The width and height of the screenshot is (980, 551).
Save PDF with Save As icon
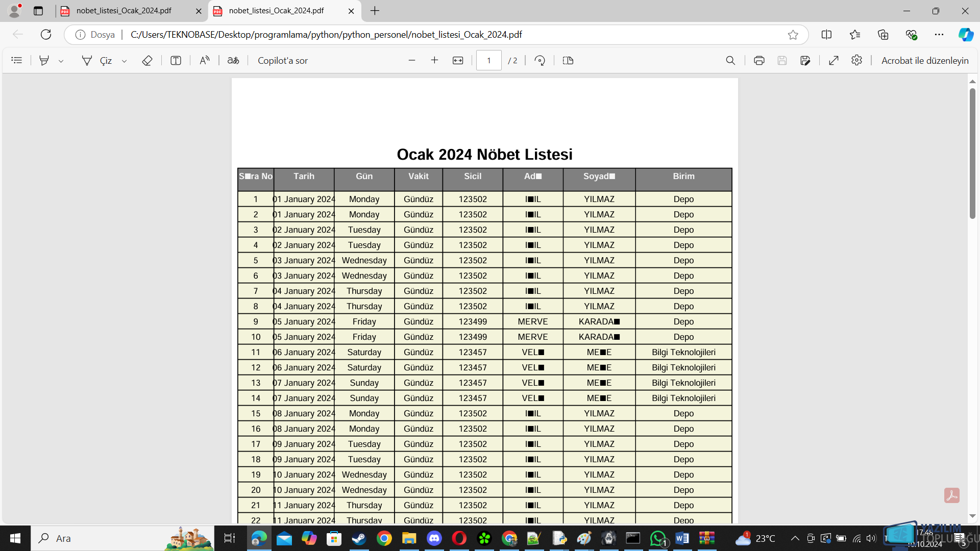click(x=805, y=60)
